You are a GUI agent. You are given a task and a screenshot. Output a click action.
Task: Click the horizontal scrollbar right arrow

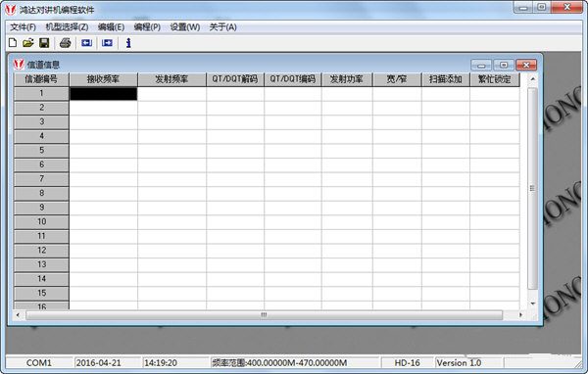coord(520,315)
